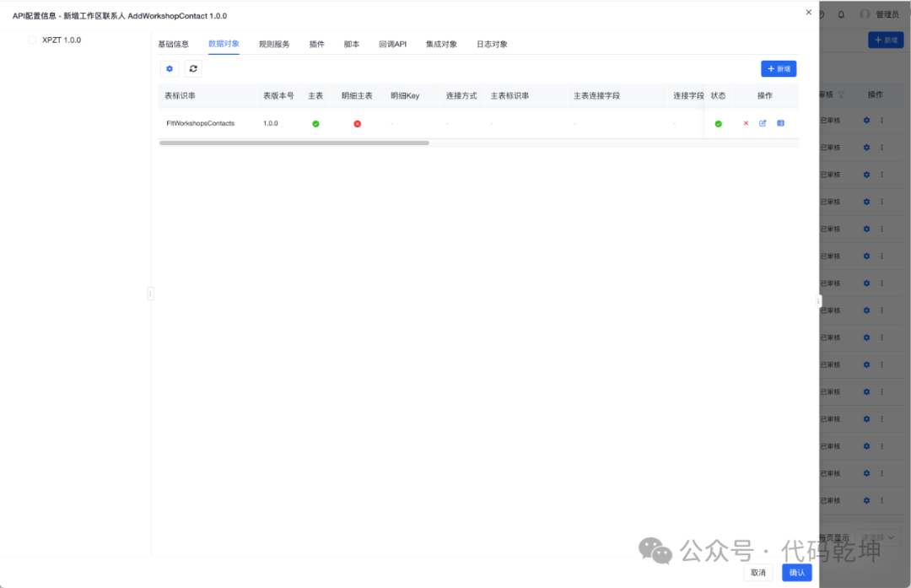Click right edge dialog resize handle
Viewport: 911px width, 588px height.
click(x=818, y=301)
